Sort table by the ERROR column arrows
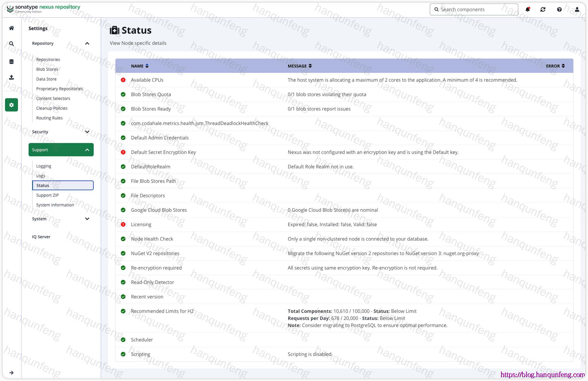Viewport: 588px width, 381px height. click(563, 66)
